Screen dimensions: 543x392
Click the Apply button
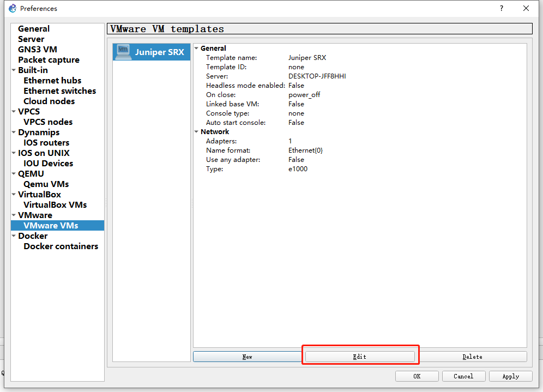point(510,376)
